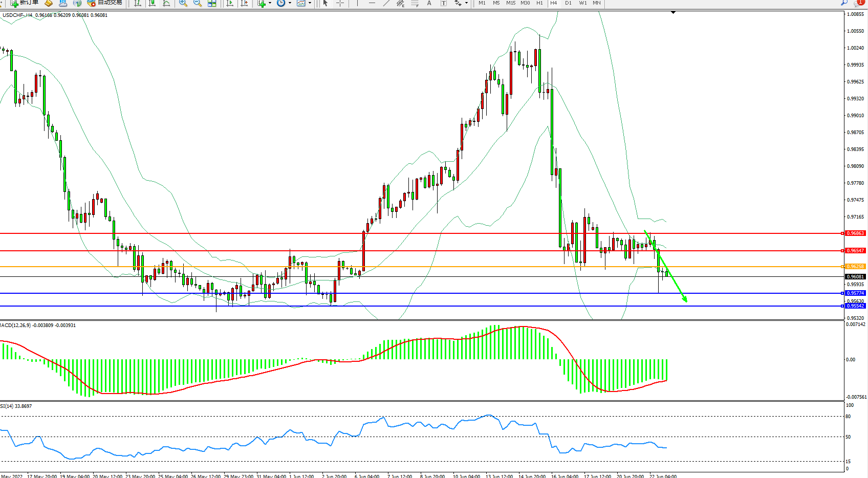This screenshot has width=868, height=478.
Task: Open the Tile Windows grid icon
Action: pyautogui.click(x=212, y=3)
